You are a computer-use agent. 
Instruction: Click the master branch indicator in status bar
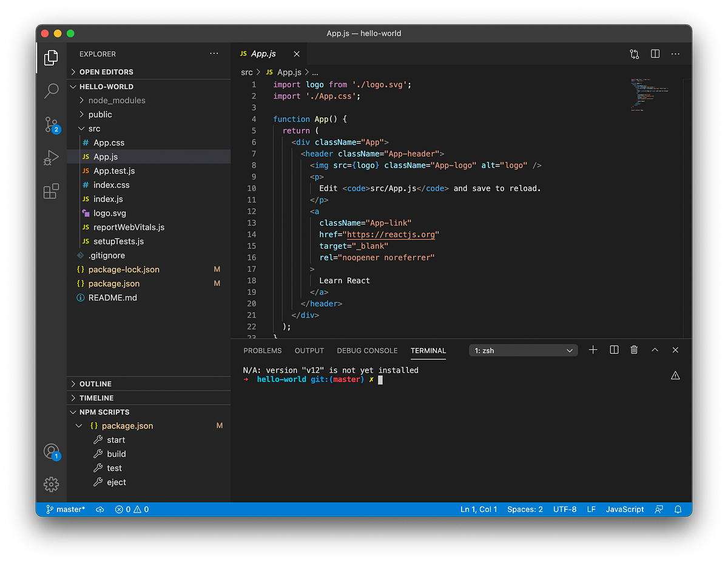(x=65, y=509)
